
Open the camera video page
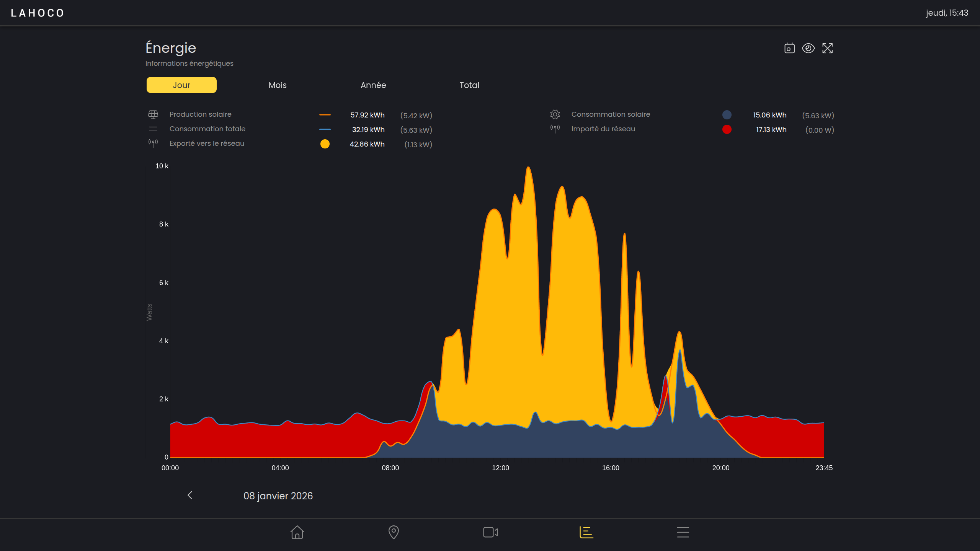pos(490,532)
